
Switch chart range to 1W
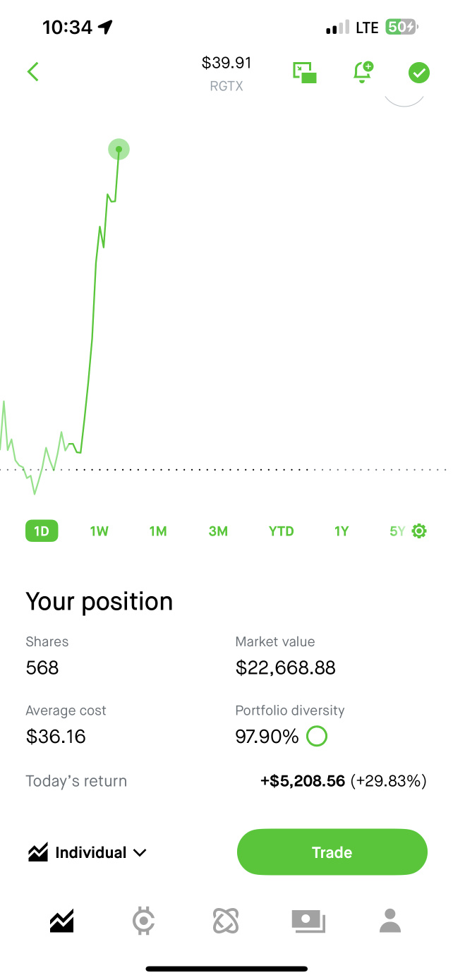coord(99,531)
